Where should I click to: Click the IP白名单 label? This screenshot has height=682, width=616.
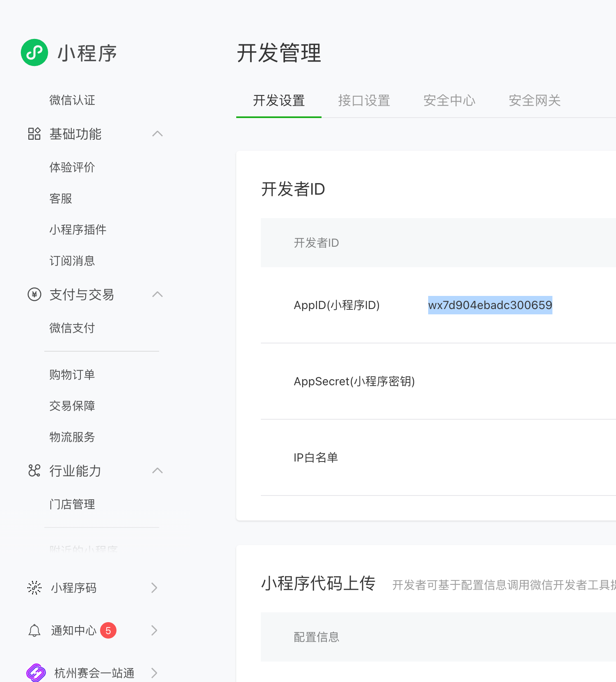pos(316,457)
